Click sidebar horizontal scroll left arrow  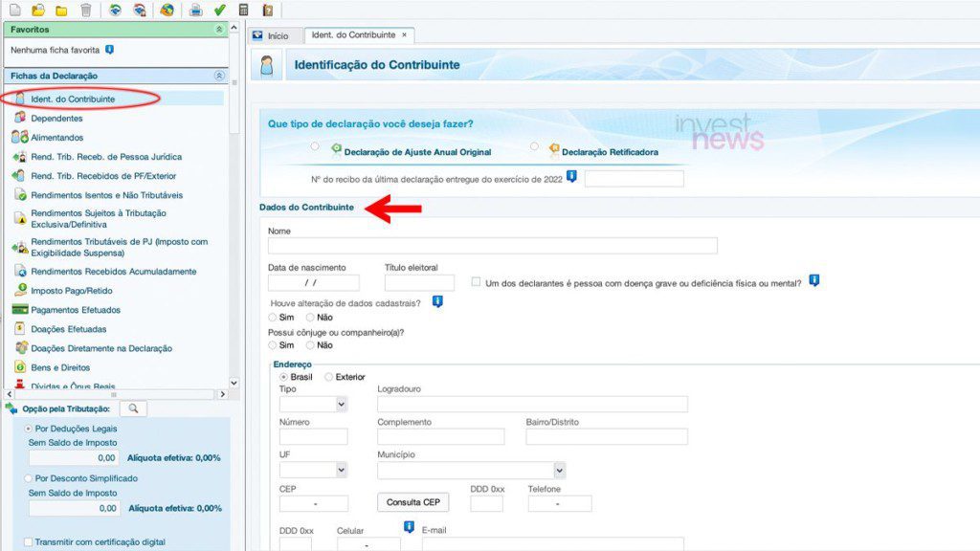pos(10,394)
